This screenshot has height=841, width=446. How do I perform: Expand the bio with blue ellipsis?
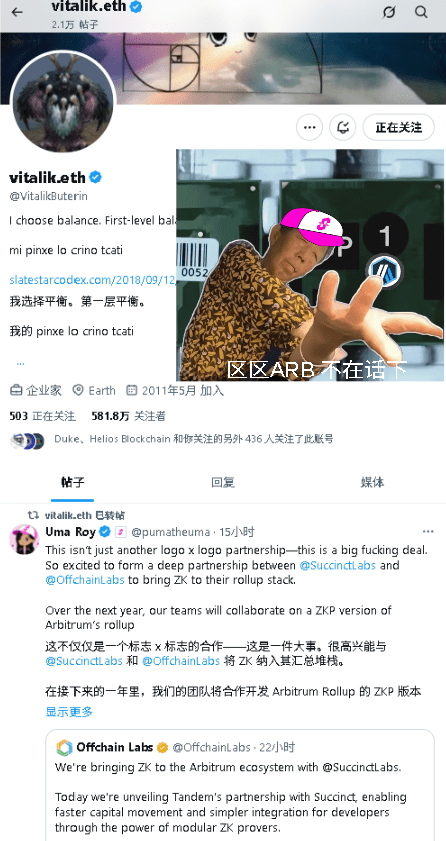pyautogui.click(x=20, y=363)
